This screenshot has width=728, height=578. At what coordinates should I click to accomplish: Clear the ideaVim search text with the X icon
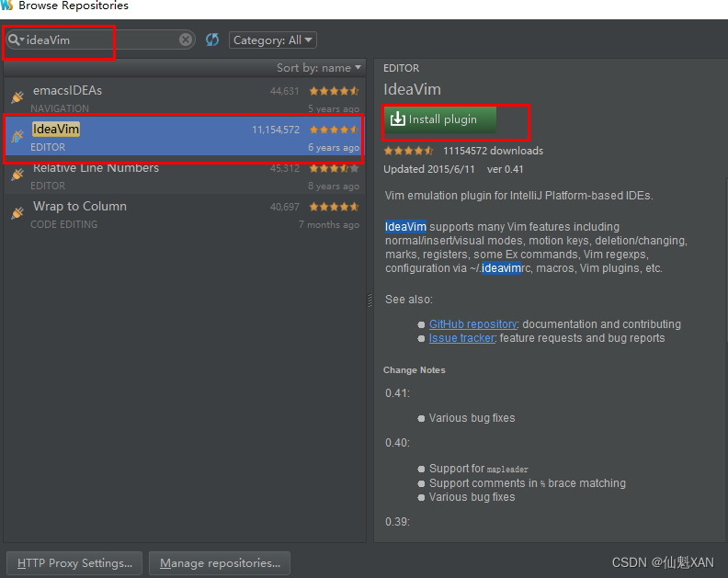click(186, 40)
